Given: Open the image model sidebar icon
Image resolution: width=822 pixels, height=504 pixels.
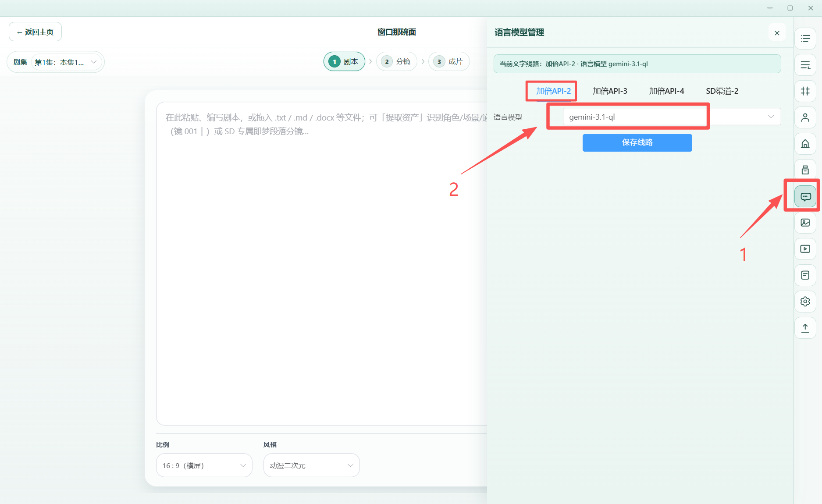Looking at the screenshot, I should 805,223.
